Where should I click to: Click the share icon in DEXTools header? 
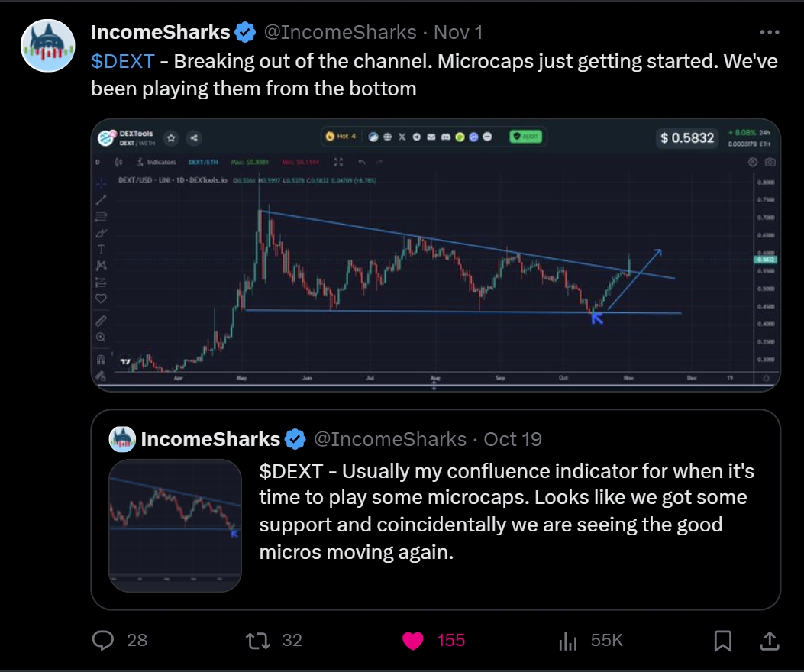(x=194, y=138)
